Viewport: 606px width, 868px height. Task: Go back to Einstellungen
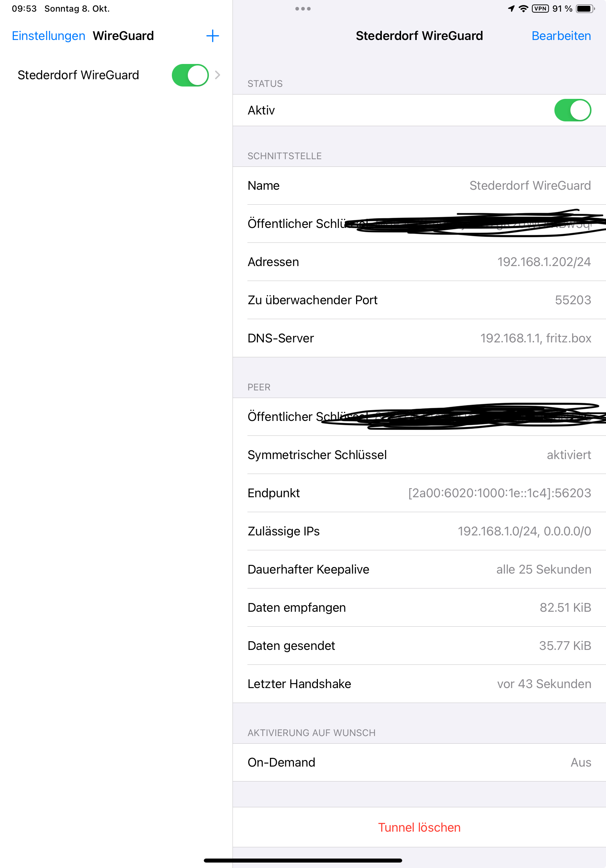click(x=48, y=36)
